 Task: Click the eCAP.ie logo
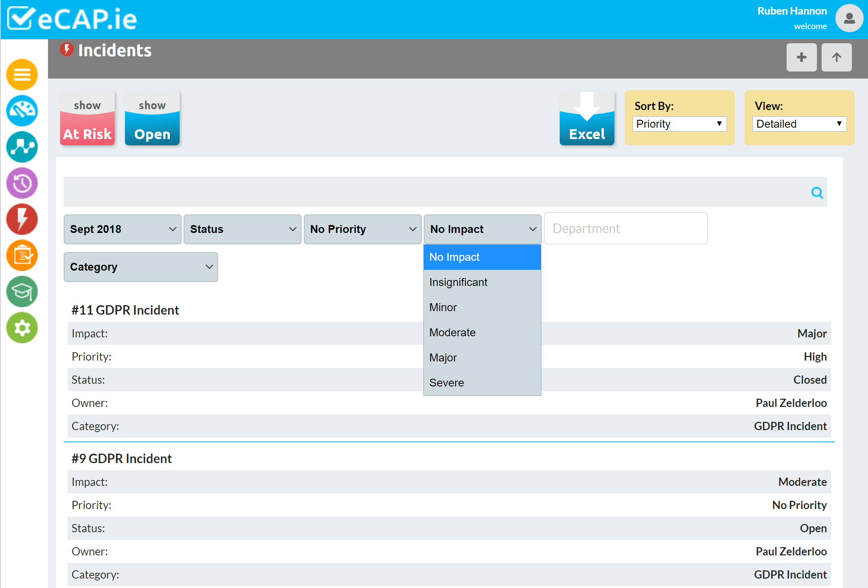coord(72,18)
